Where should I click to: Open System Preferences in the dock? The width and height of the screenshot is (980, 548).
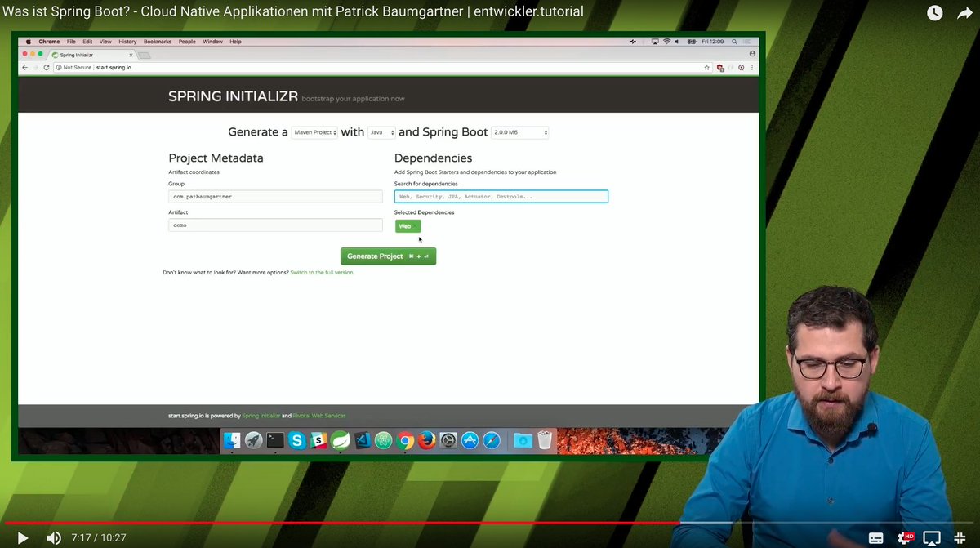tap(448, 441)
